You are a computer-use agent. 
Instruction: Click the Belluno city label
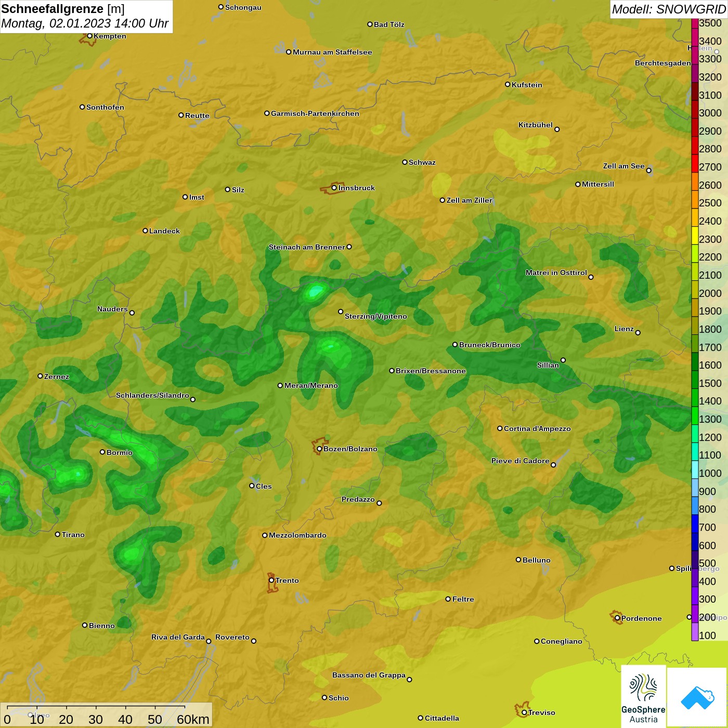pos(536,560)
